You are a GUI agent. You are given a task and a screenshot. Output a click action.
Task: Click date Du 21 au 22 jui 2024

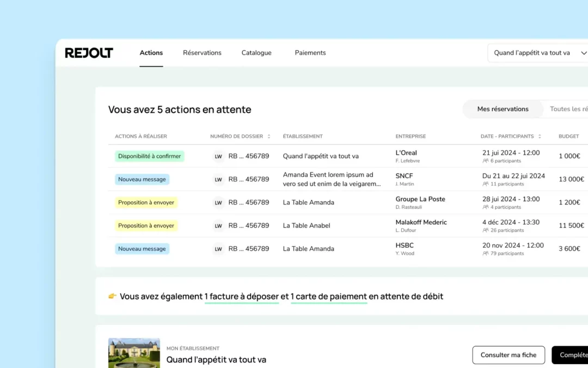click(x=513, y=176)
